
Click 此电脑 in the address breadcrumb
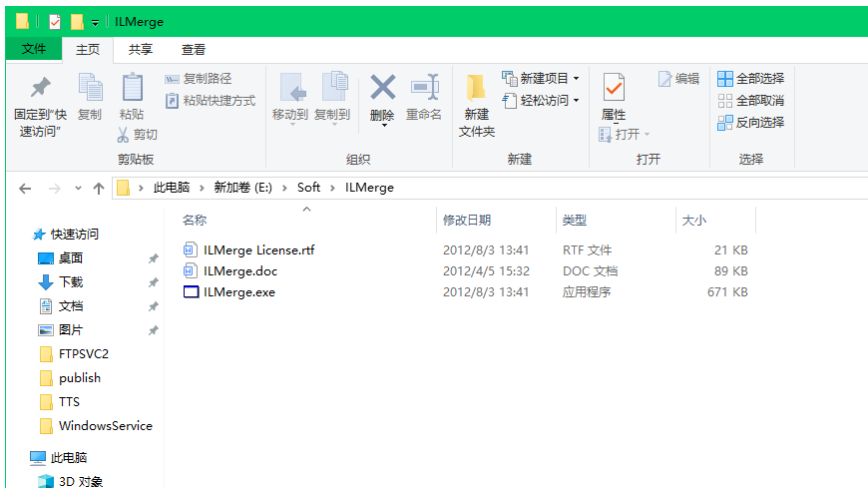pos(172,188)
